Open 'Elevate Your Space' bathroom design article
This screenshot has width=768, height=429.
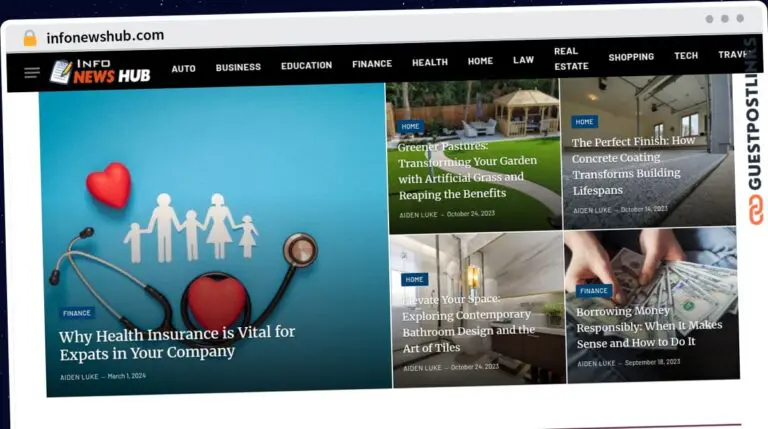coord(468,324)
